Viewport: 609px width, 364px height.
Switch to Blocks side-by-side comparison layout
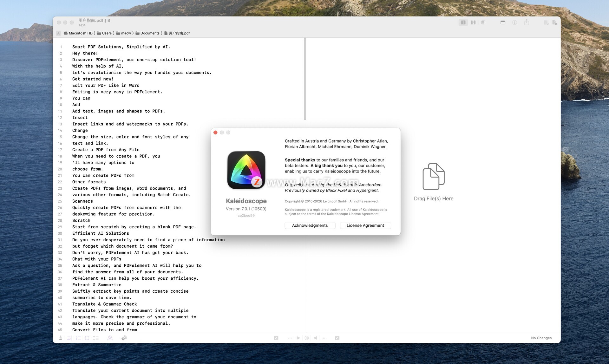pyautogui.click(x=463, y=23)
